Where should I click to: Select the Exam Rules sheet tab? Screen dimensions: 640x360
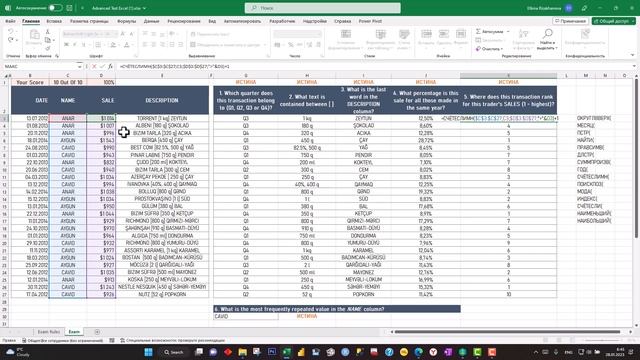coord(49,332)
